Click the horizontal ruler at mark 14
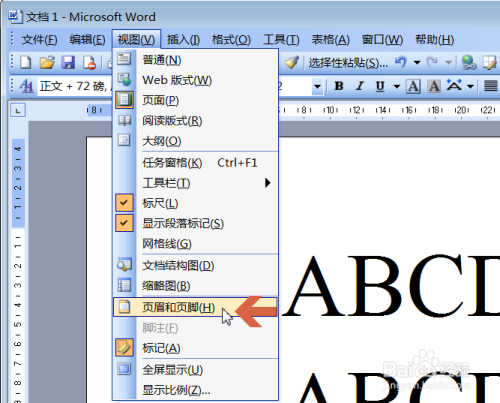This screenshot has height=403, width=500. pyautogui.click(x=382, y=110)
